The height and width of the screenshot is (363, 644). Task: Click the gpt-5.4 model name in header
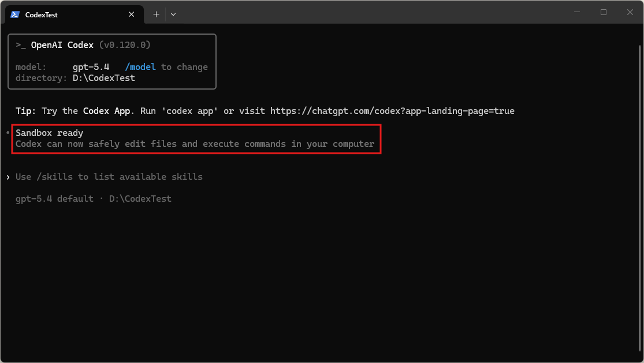[x=91, y=67]
